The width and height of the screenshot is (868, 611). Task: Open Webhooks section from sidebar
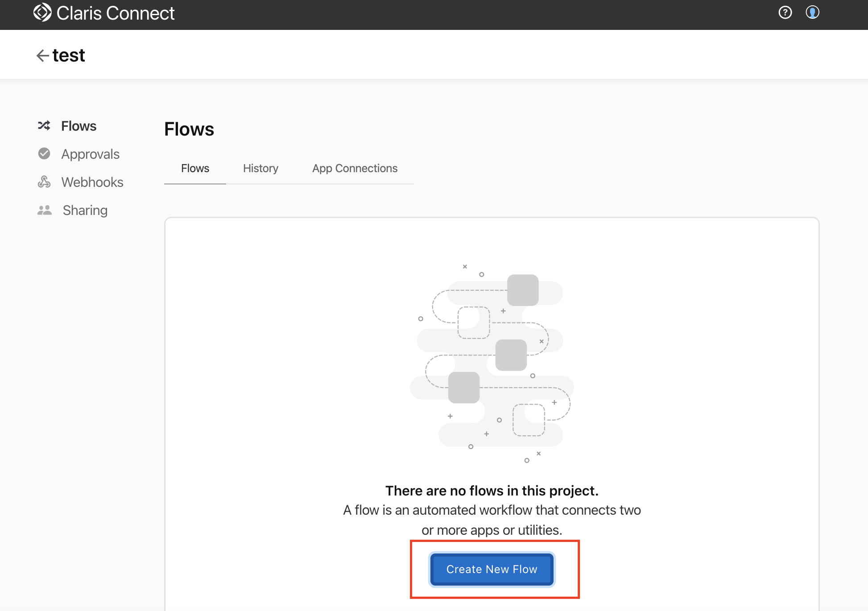pyautogui.click(x=92, y=182)
